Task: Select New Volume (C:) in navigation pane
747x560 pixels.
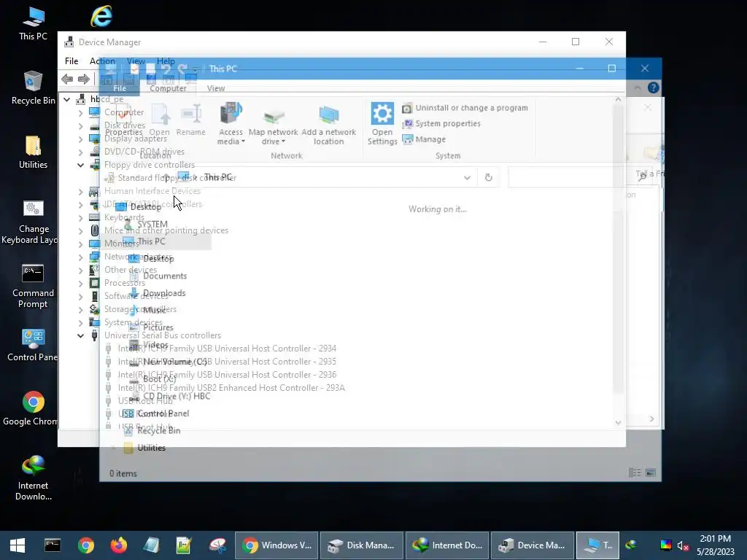Action: pyautogui.click(x=175, y=362)
